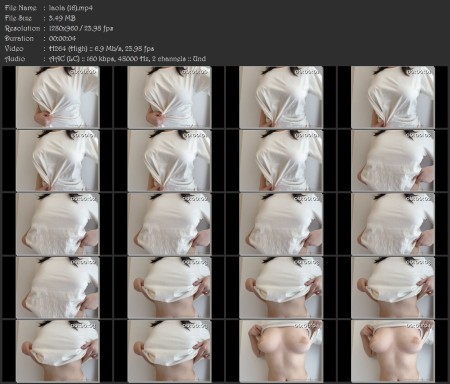
Task: Click the "File Name" label
Action: pyautogui.click(x=20, y=8)
